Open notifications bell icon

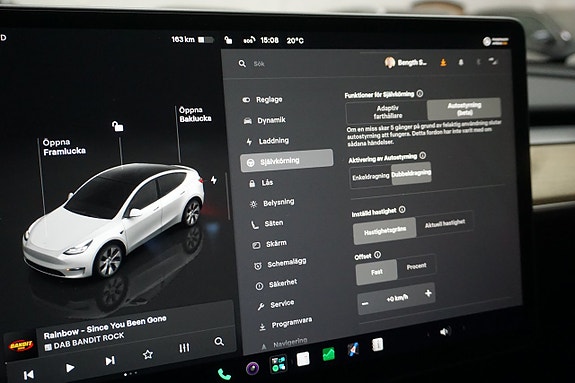click(461, 62)
